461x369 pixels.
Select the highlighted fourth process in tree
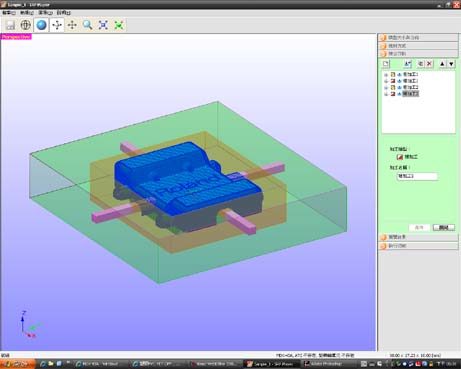(411, 94)
